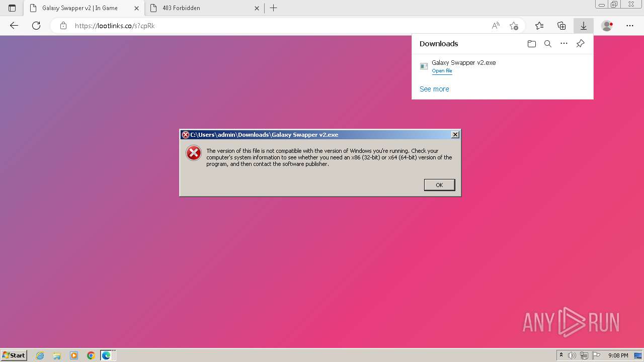Click OK in the error dialog
Viewport: 644px width, 362px height.
(439, 185)
